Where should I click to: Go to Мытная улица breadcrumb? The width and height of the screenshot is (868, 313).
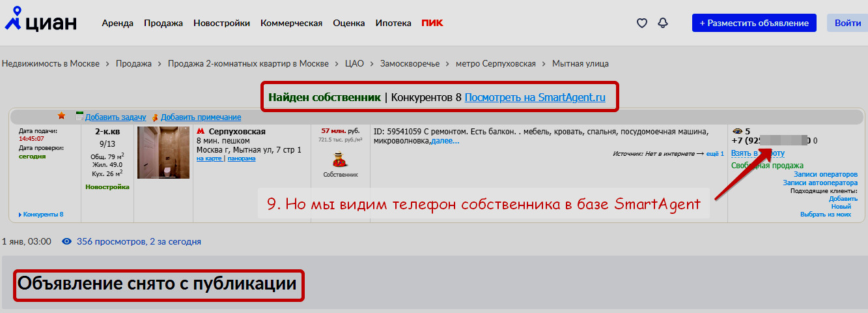pos(580,63)
